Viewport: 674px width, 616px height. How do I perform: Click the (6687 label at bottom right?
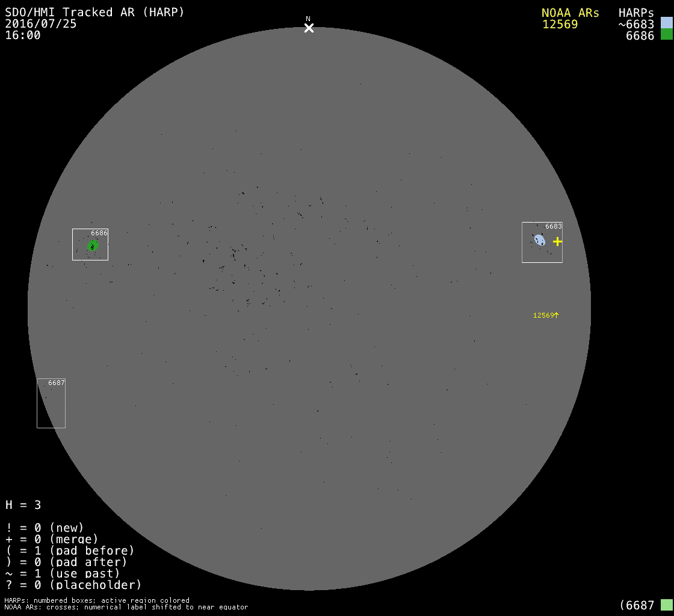[637, 605]
